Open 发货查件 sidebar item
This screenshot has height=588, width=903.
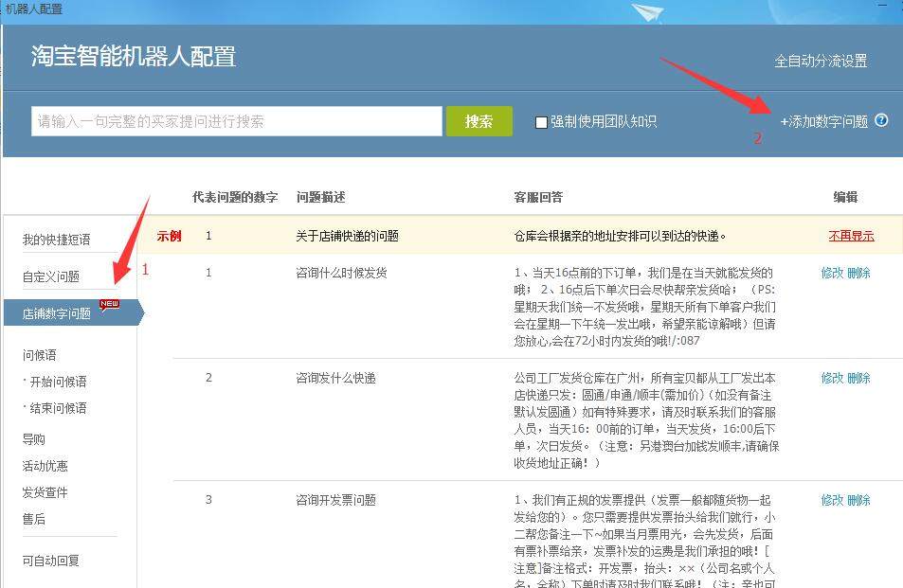(45, 492)
